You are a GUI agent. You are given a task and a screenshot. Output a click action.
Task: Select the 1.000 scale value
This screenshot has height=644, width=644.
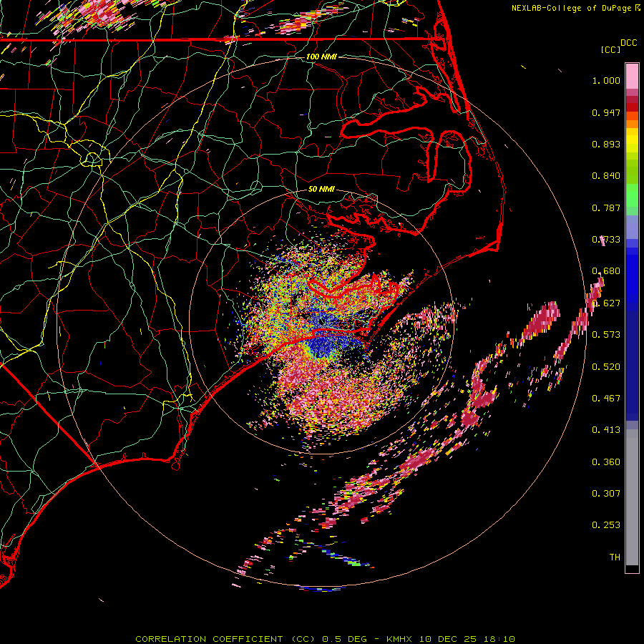pos(606,80)
